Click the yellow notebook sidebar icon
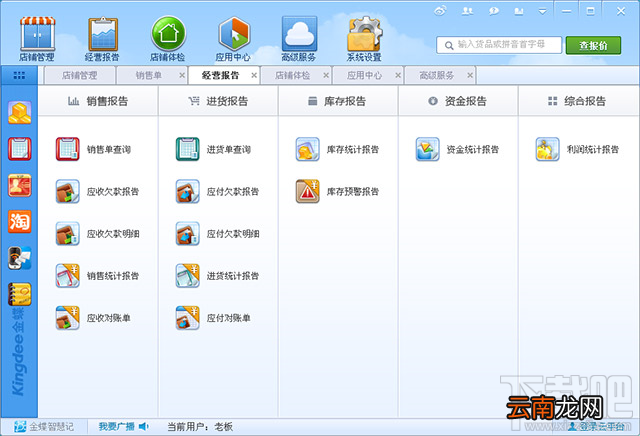 [x=20, y=294]
